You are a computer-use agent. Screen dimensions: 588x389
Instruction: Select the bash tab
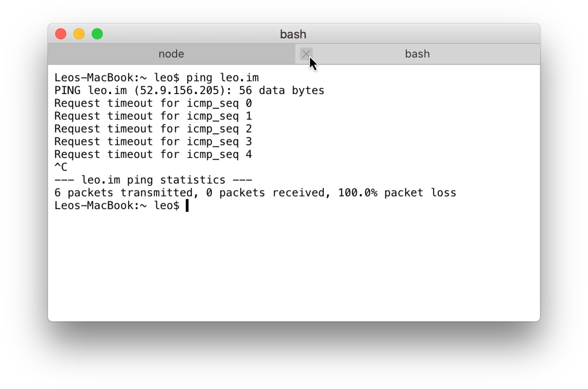click(417, 54)
